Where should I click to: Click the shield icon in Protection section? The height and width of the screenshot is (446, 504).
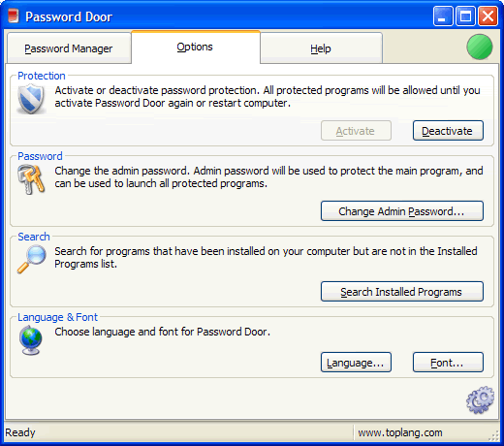(31, 99)
